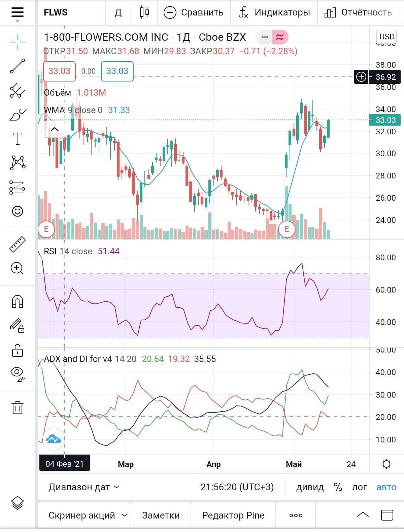Toggle the авто auto scale

click(386, 487)
